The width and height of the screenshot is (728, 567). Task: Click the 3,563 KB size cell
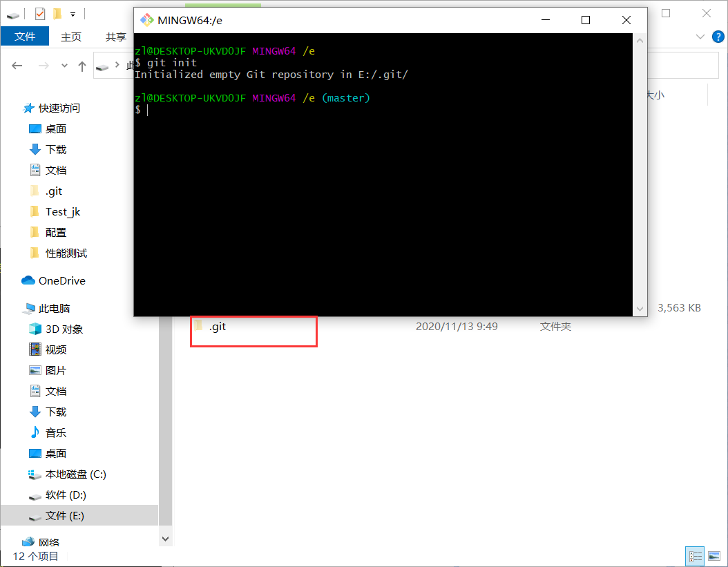click(x=679, y=308)
